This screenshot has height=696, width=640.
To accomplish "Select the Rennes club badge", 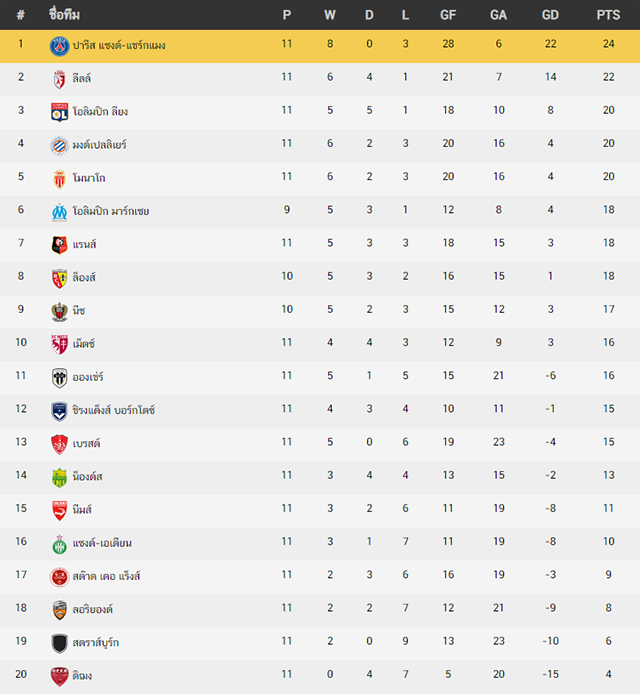I will pos(59,245).
